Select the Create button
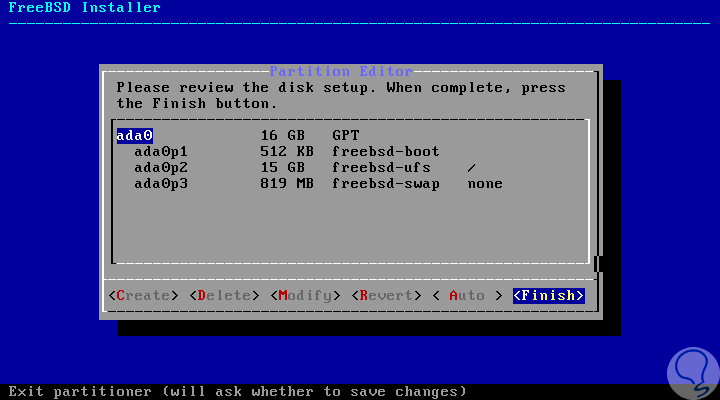Viewport: 720px width, 400px height. pos(143,295)
